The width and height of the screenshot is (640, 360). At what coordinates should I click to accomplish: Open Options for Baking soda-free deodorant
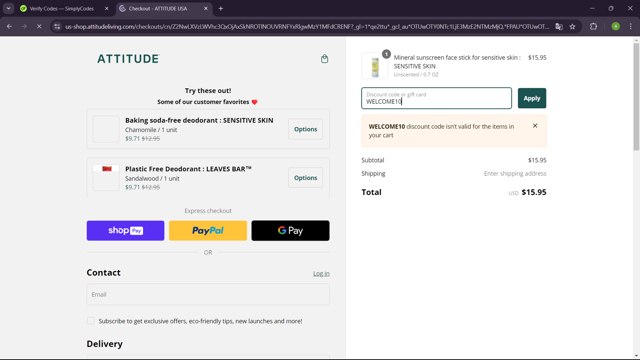click(x=305, y=129)
